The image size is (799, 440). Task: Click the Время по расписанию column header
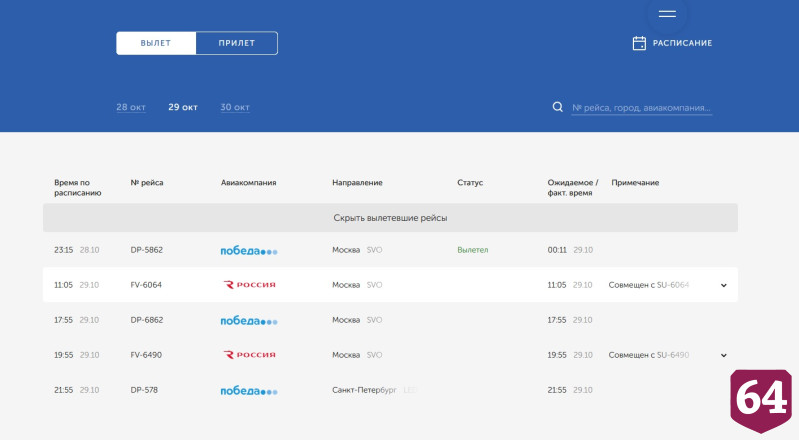[x=78, y=188]
